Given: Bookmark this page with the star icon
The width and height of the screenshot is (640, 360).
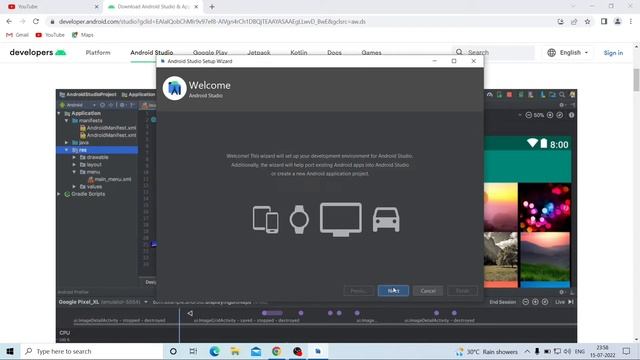Looking at the screenshot, I should [x=587, y=22].
